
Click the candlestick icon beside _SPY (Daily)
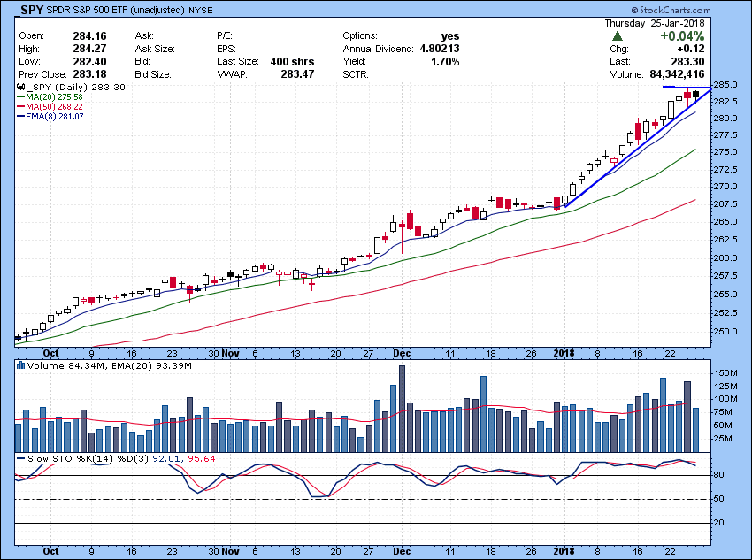pyautogui.click(x=19, y=88)
